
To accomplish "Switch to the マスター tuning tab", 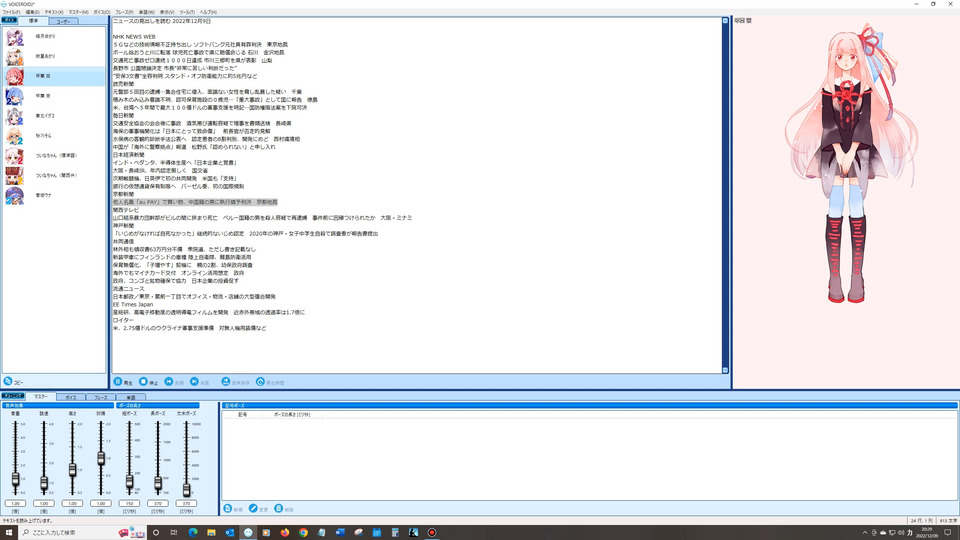I will [41, 397].
